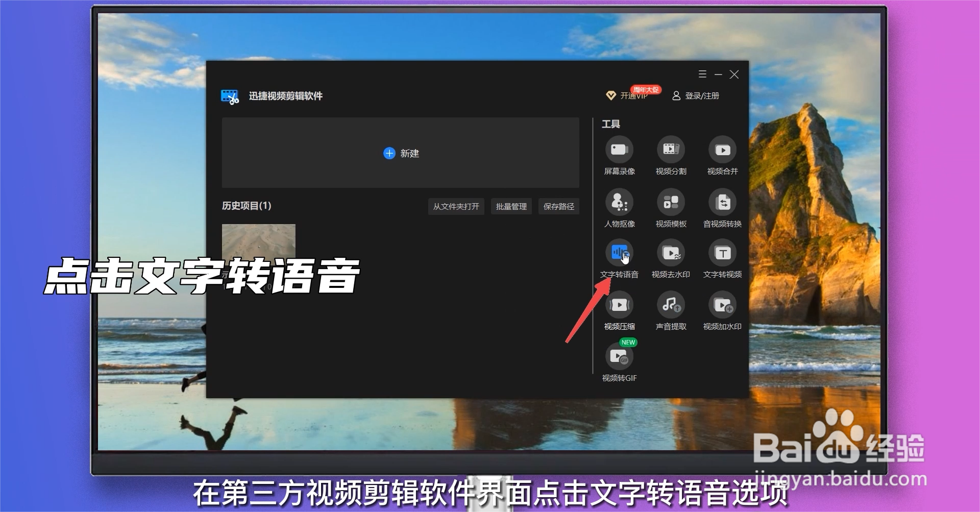Select the 视频去水印 watermark removal tool

[670, 252]
